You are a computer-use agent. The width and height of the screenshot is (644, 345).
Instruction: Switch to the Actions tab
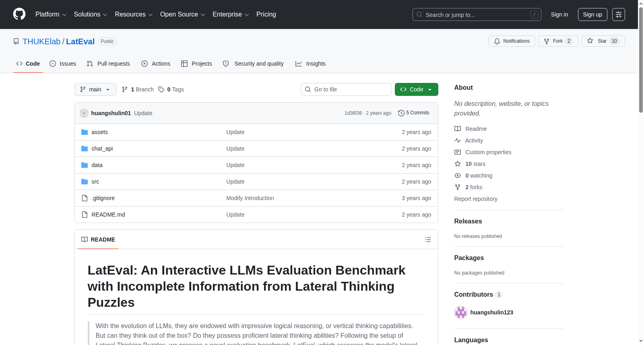pyautogui.click(x=156, y=64)
